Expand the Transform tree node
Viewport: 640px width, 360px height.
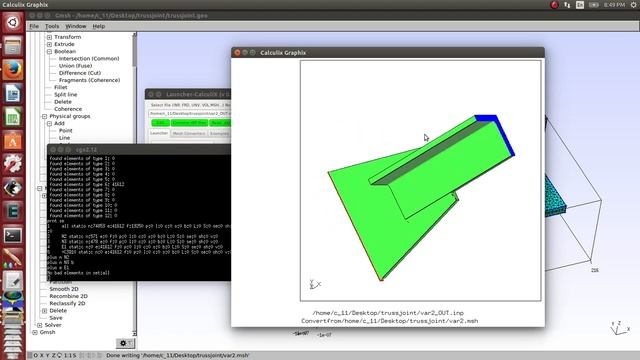click(x=49, y=37)
